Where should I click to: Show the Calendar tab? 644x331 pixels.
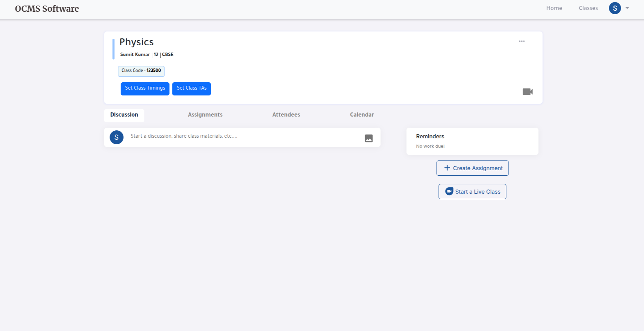coord(362,115)
